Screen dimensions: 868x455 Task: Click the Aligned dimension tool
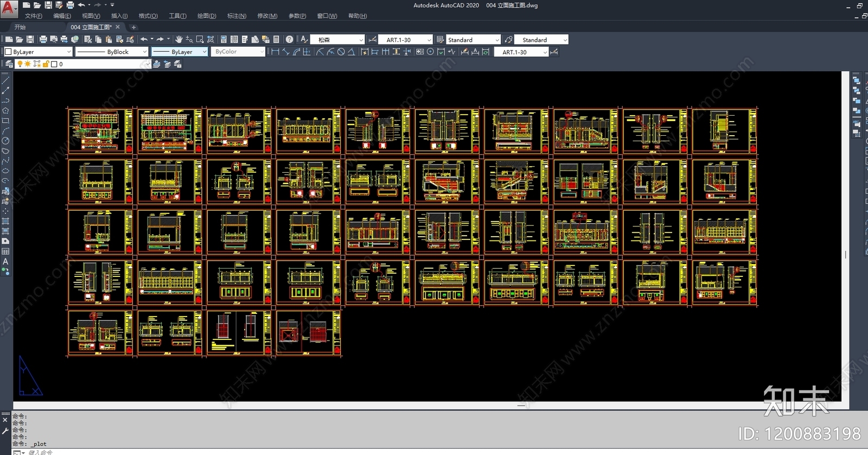pos(286,52)
